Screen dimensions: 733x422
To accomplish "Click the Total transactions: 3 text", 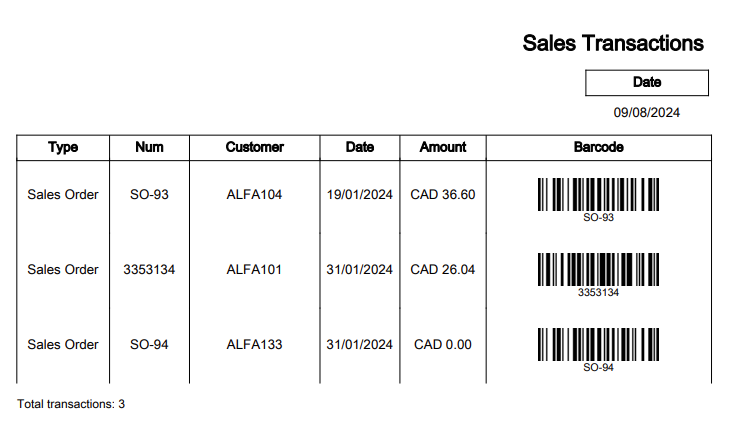I will click(71, 404).
